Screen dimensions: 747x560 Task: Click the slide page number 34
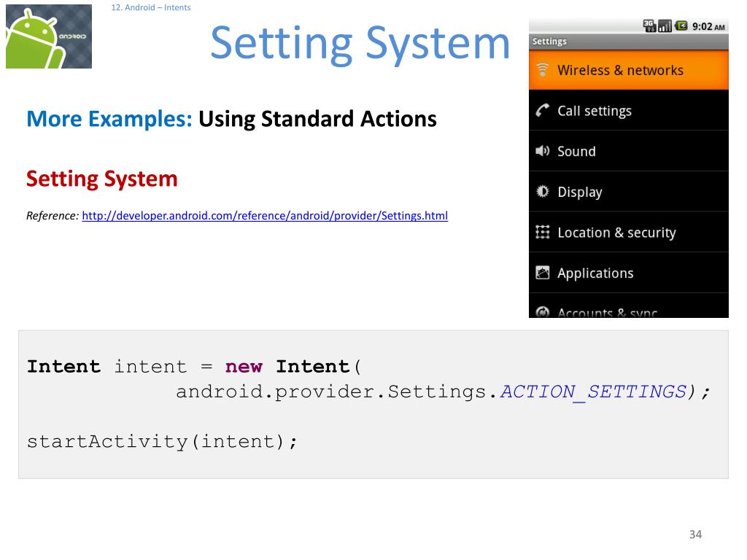(x=695, y=534)
